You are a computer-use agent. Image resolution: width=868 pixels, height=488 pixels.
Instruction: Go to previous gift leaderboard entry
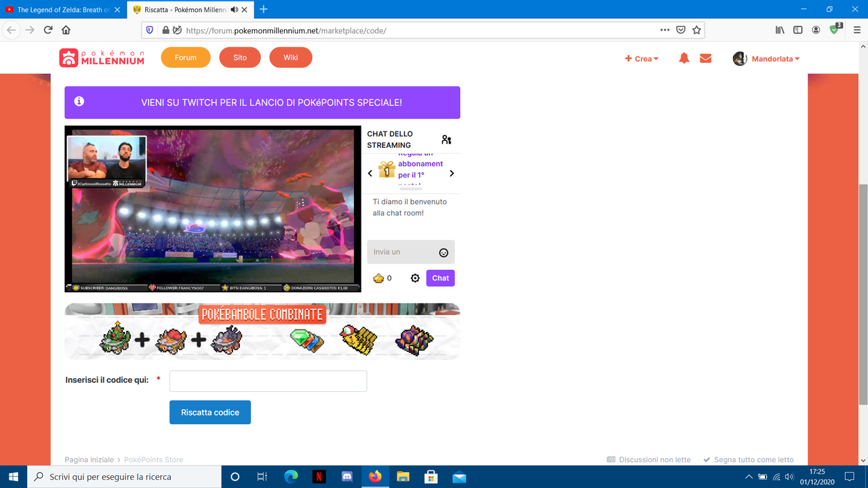[x=370, y=174]
